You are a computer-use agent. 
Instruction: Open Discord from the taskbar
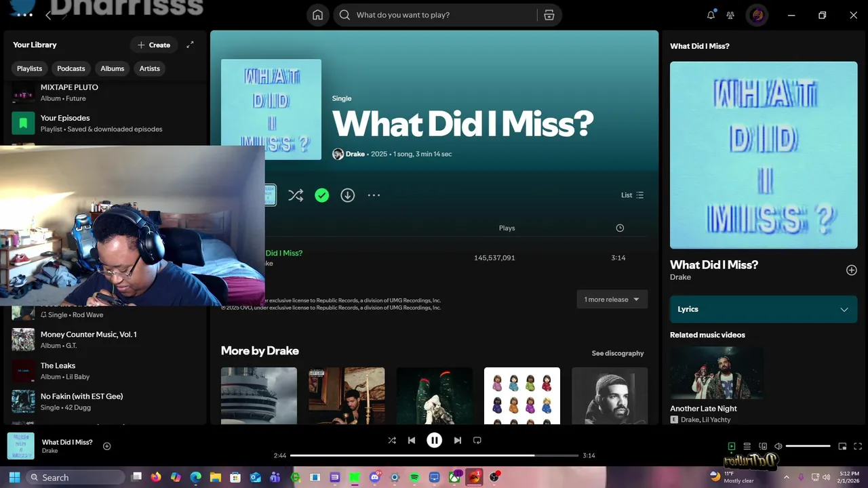click(375, 477)
